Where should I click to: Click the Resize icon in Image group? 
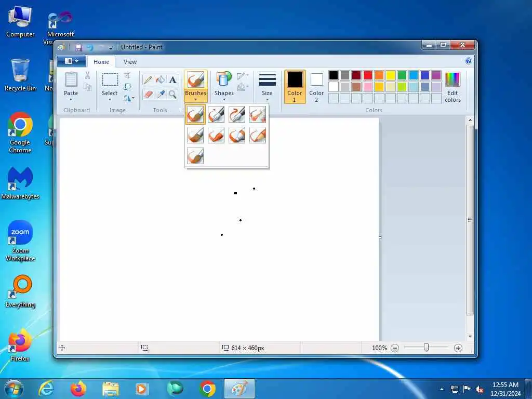(x=127, y=87)
